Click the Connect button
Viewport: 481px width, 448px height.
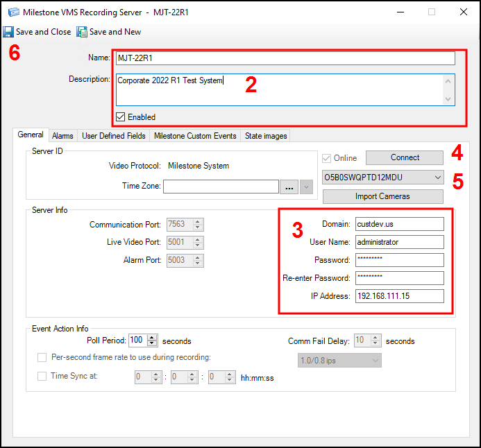tap(405, 157)
